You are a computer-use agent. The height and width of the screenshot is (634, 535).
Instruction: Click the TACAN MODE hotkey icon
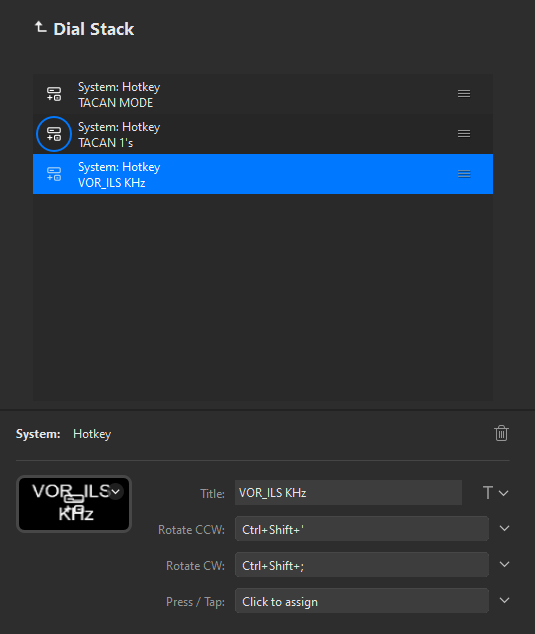pos(54,94)
